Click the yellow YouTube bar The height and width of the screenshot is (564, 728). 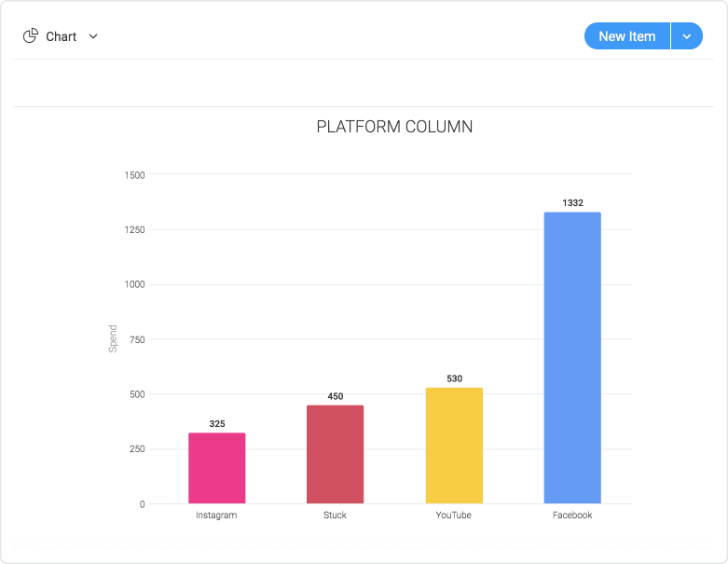pos(454,446)
